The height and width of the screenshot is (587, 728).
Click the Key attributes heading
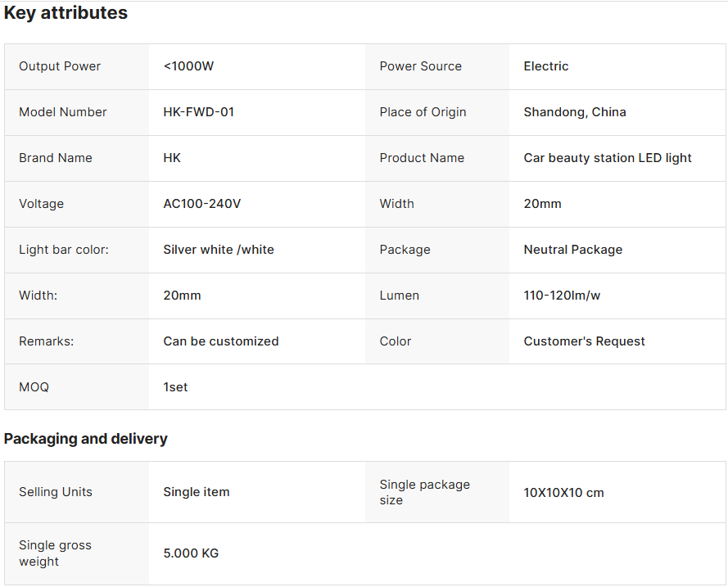click(66, 13)
